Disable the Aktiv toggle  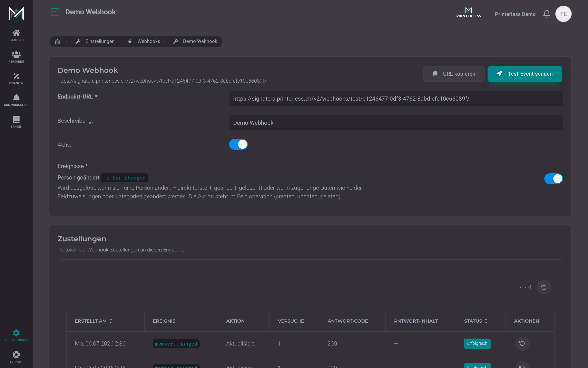point(238,144)
